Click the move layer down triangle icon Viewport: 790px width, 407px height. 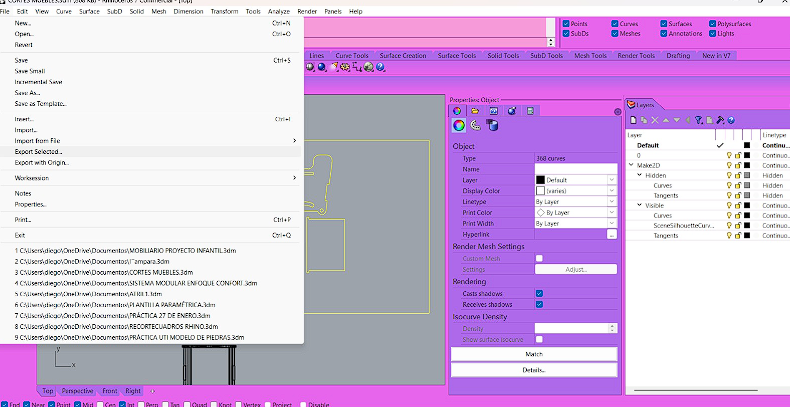click(677, 120)
